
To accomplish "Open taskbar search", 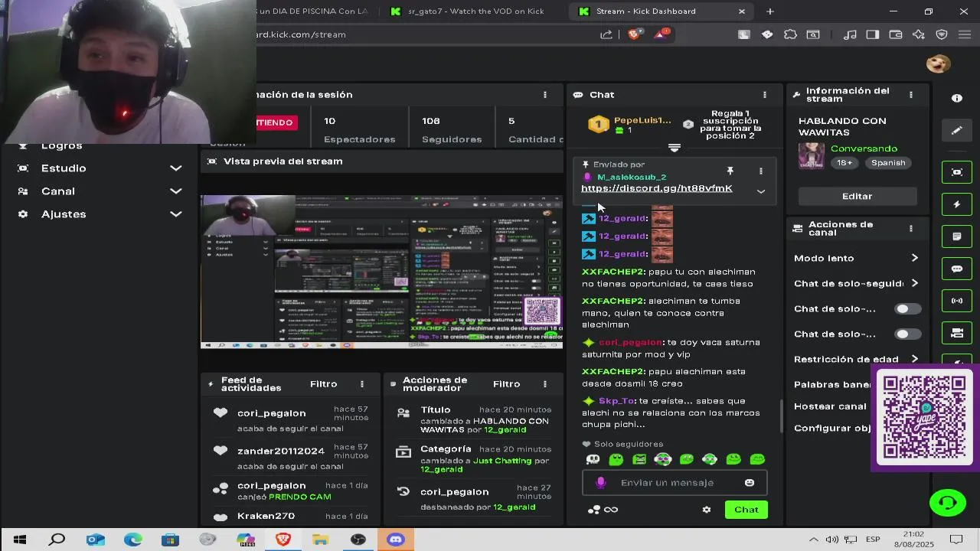I will click(x=57, y=540).
